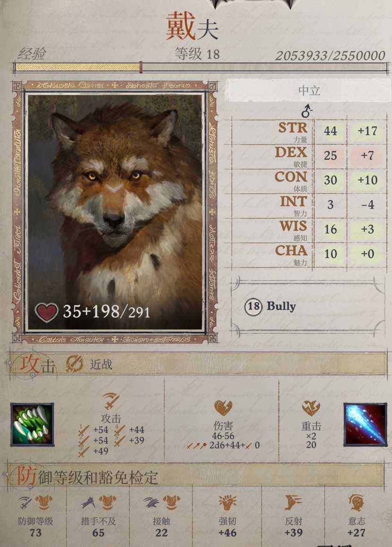Select the STR strength stat row
This screenshot has width=392, height=547.
click(x=309, y=131)
